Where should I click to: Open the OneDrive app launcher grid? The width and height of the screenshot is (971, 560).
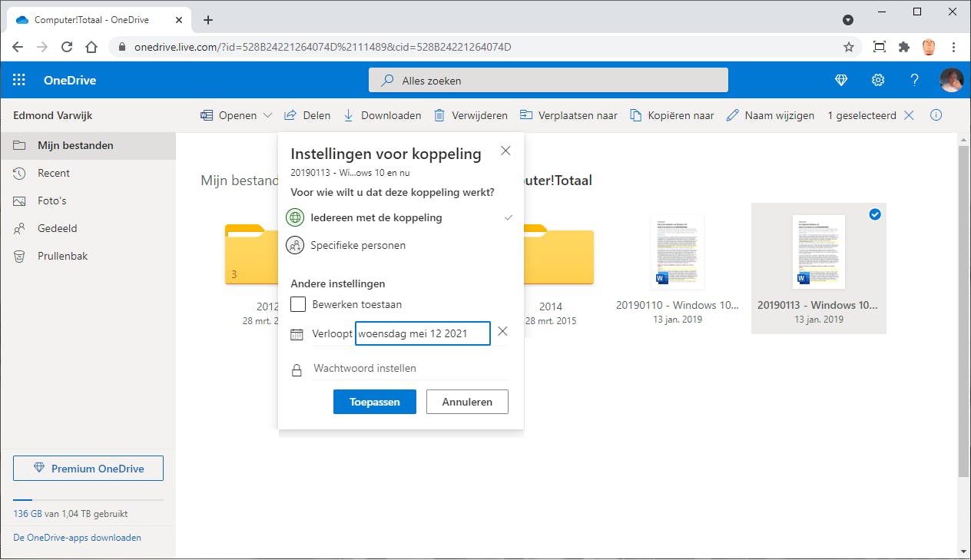pos(19,80)
